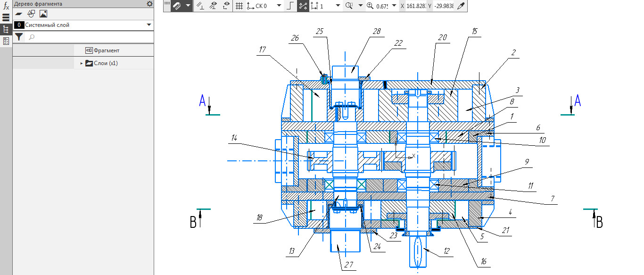The image size is (644, 275).
Task: Click the filter funnel button
Action: point(19,37)
